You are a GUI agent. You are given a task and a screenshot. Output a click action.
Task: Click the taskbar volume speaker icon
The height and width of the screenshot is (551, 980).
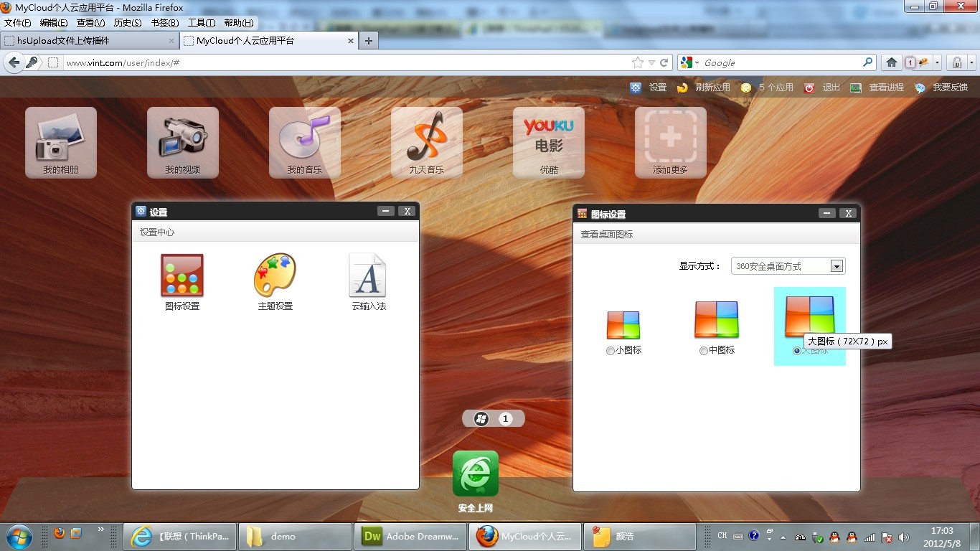(x=904, y=537)
